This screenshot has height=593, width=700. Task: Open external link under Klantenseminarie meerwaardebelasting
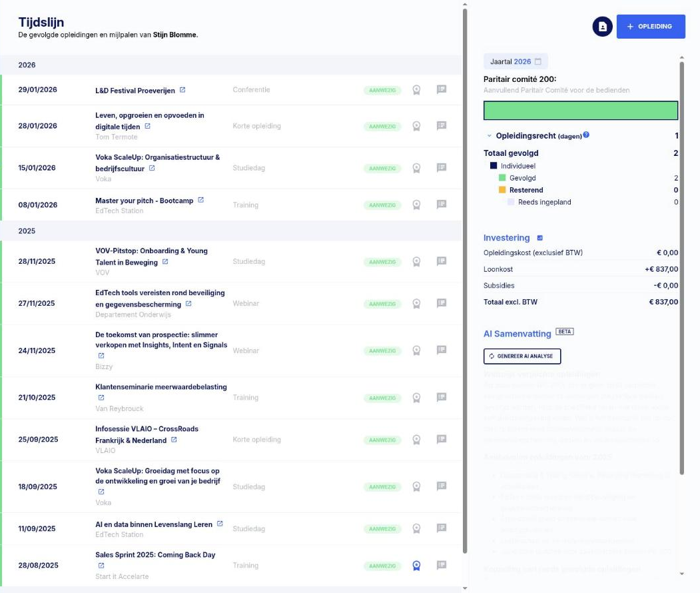click(101, 397)
